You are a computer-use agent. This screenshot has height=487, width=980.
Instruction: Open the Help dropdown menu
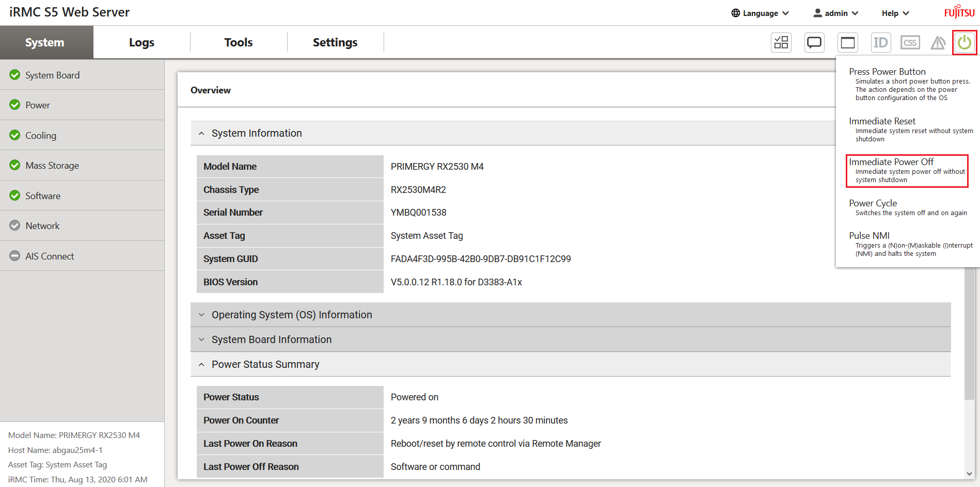pos(895,13)
